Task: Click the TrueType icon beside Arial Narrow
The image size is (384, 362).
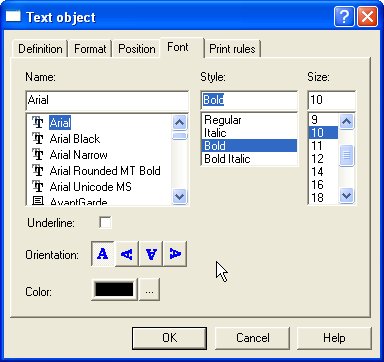Action: coord(38,154)
